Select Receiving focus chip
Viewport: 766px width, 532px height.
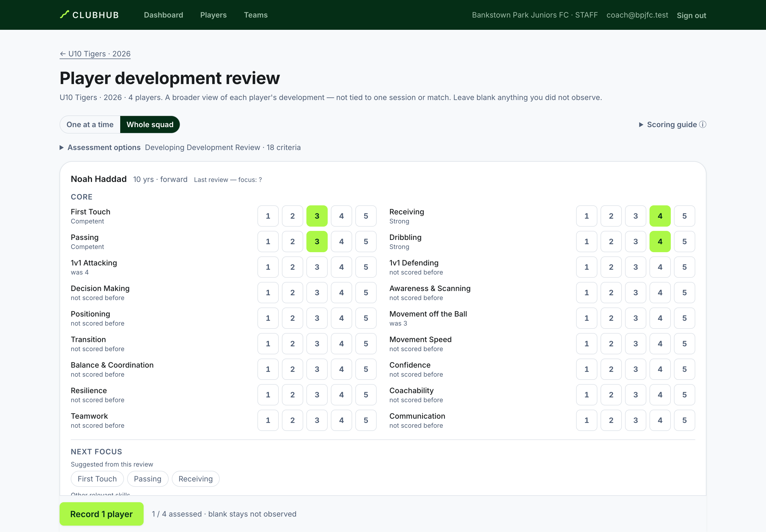point(196,479)
